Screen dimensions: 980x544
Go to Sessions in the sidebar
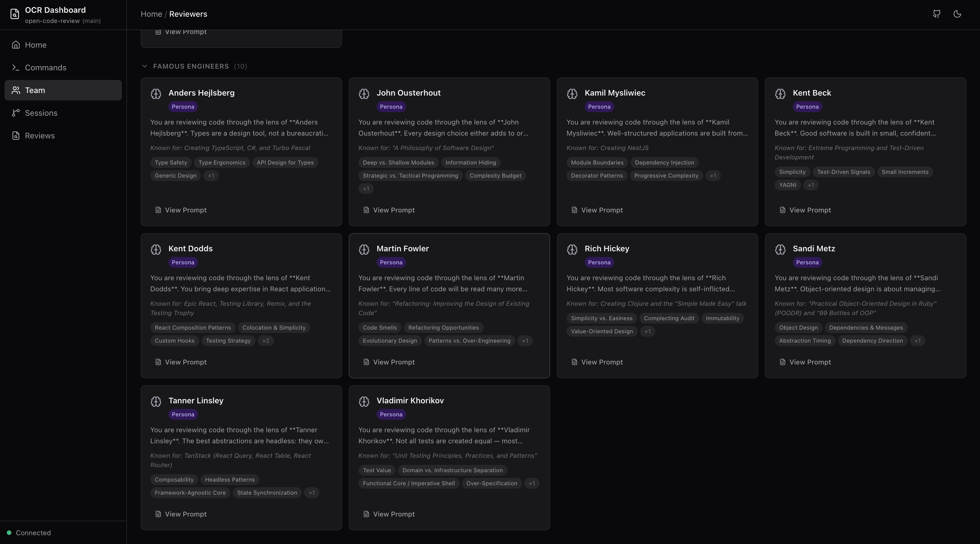pyautogui.click(x=41, y=113)
